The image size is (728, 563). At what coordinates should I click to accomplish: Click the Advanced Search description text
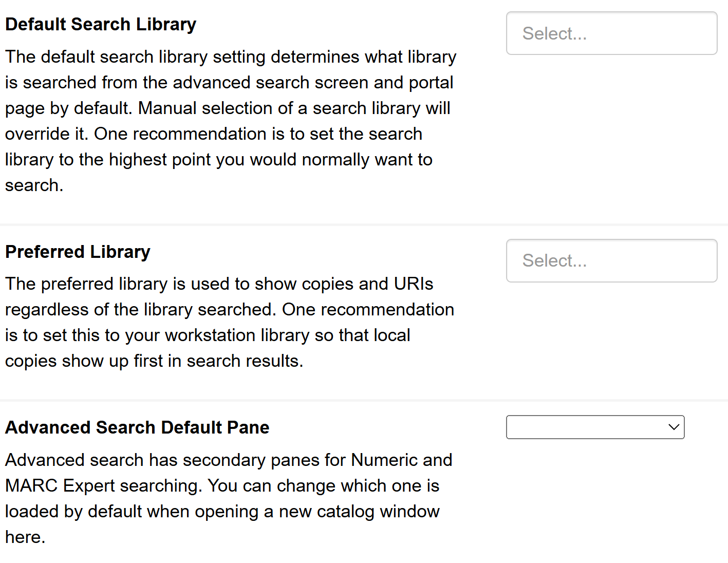click(x=228, y=498)
